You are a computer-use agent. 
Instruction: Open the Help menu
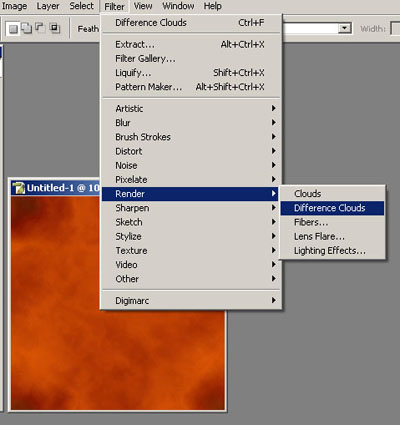point(213,6)
